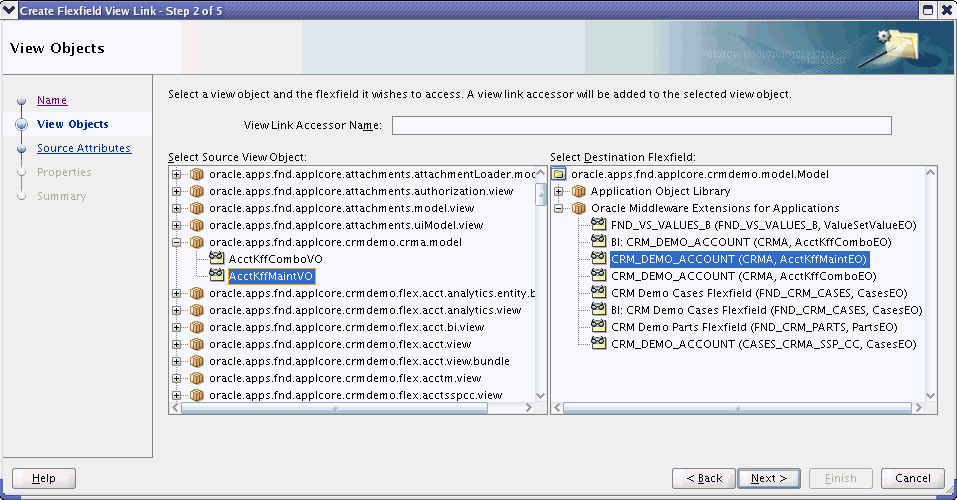Screen dimensions: 957x500
Task: Click package icon of crmdemo.flex.acct.view
Action: 196,344
